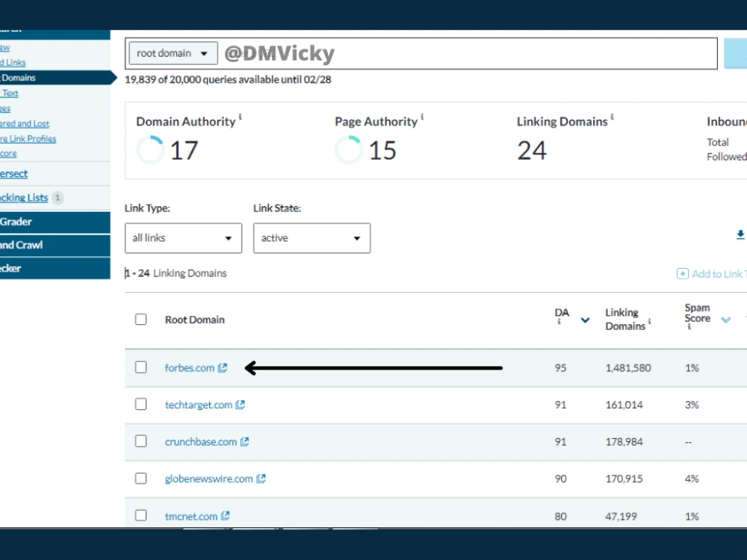Click the Add to Link plus icon
Image resolution: width=747 pixels, height=560 pixels.
(x=682, y=274)
